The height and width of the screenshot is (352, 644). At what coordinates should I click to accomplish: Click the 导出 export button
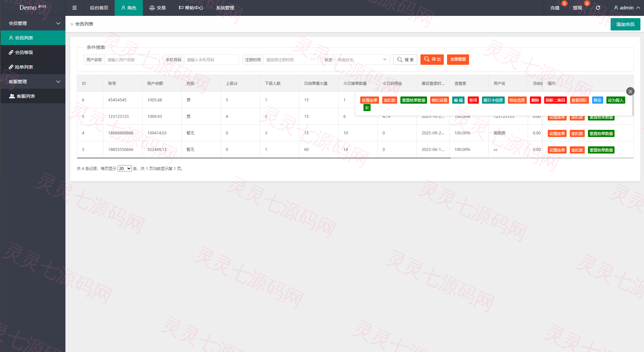point(432,59)
